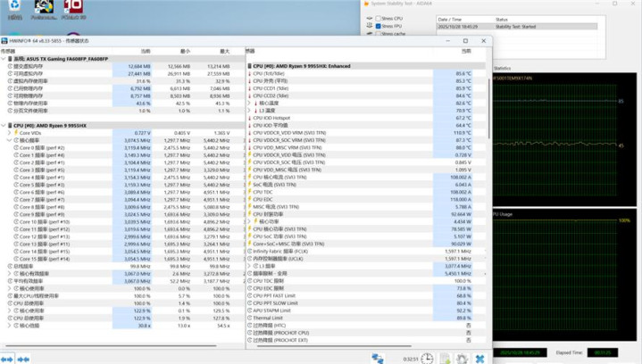Image resolution: width=642 pixels, height=364 pixels.
Task: Collapse the ASUS TX Gaming FA608FP system node
Action: (x=5, y=59)
